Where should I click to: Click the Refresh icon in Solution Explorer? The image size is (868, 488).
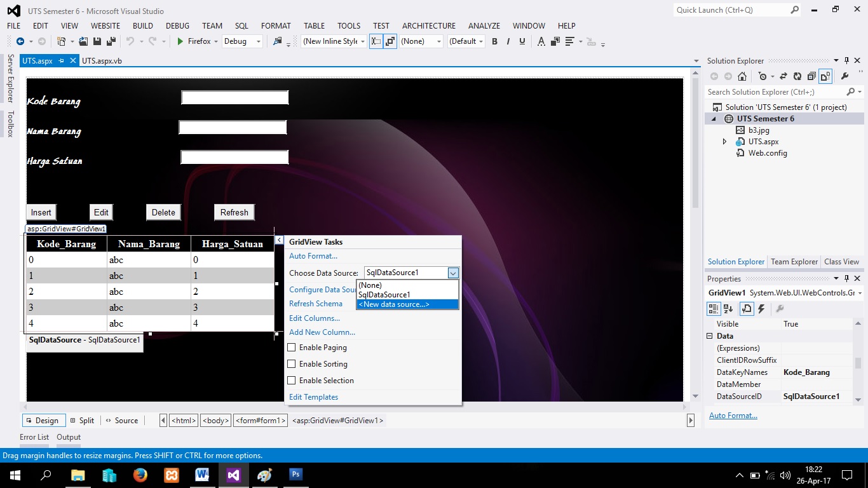(x=797, y=76)
